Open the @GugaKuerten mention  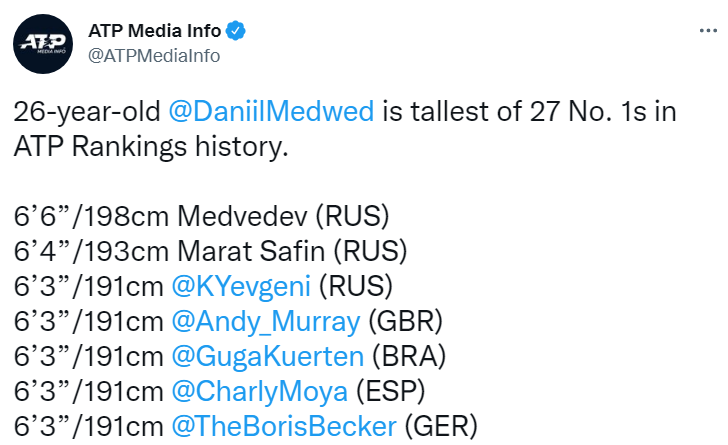coord(267,357)
